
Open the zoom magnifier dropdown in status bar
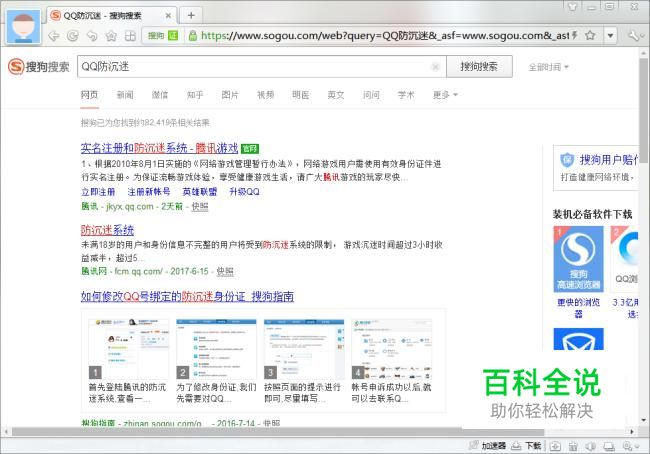tap(631, 446)
